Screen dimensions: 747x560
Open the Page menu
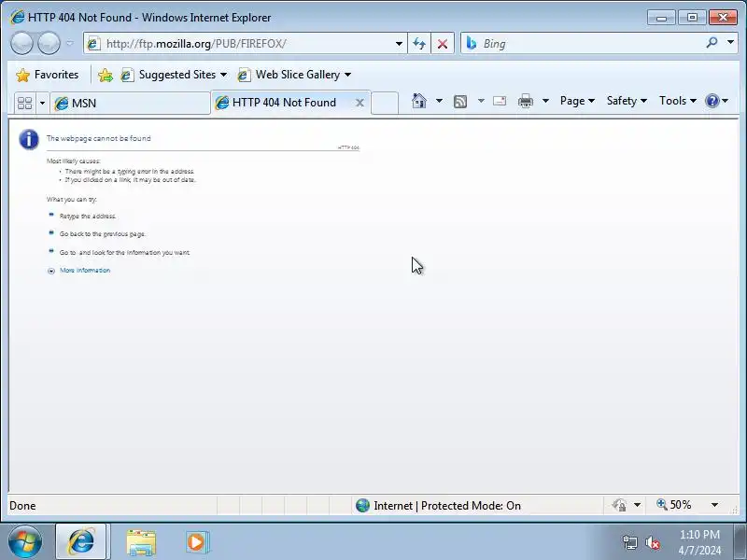tap(577, 101)
